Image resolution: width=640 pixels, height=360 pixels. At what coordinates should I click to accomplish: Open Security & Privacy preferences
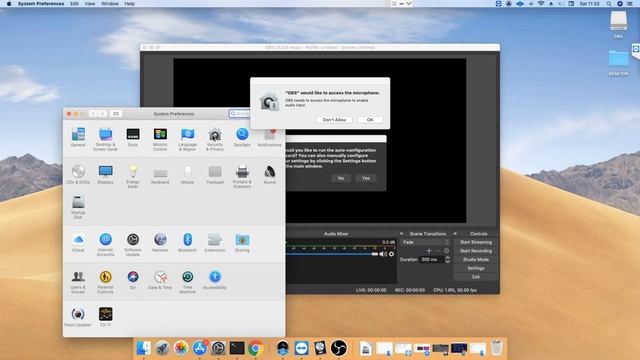tap(215, 140)
